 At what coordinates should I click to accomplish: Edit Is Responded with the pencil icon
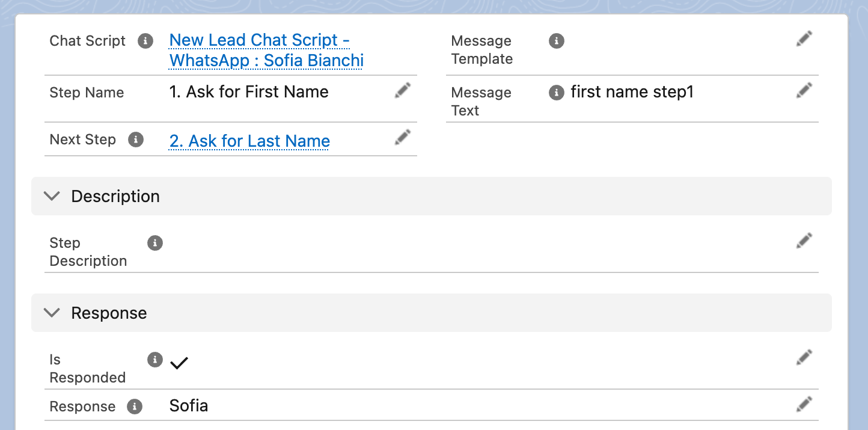(x=804, y=357)
